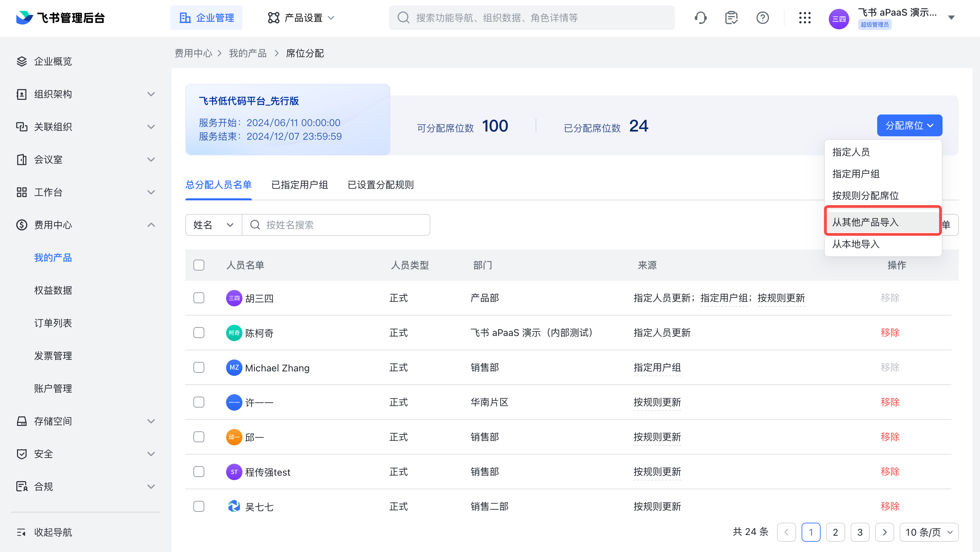Click the 组织架构 contact icon

click(x=22, y=94)
